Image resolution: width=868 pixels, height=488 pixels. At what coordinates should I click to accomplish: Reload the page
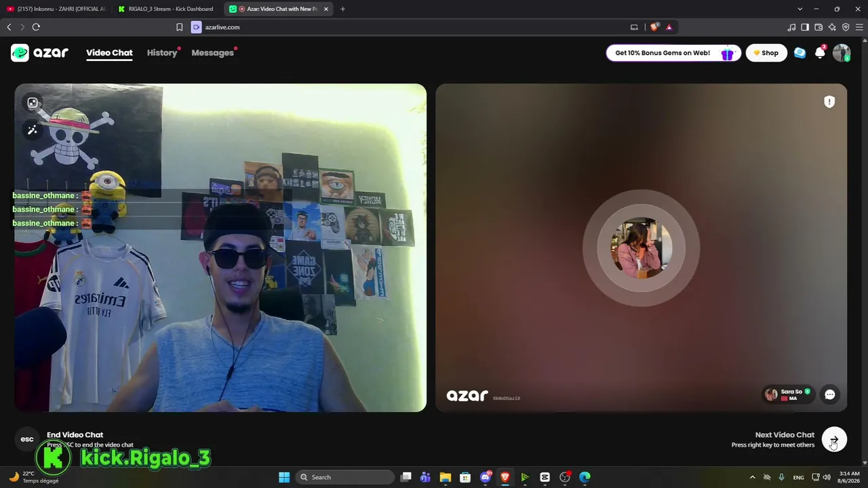tap(36, 27)
